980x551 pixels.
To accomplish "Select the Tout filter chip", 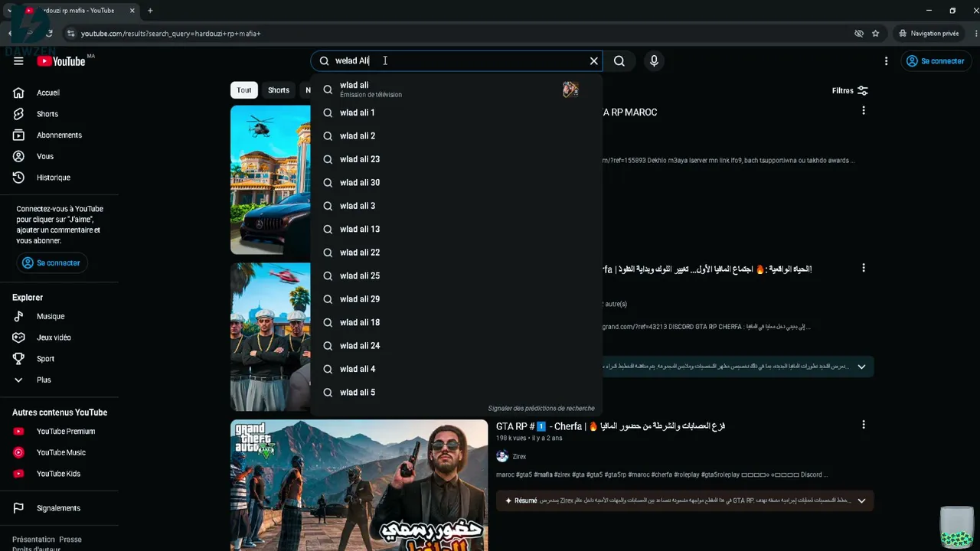I will [243, 90].
